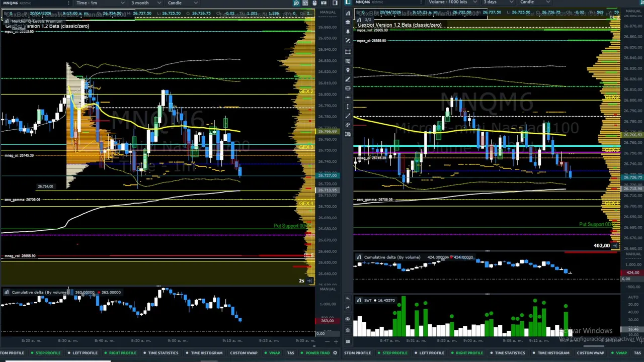
Task: Click 424,00 value on right delta axis
Action: pyautogui.click(x=632, y=273)
